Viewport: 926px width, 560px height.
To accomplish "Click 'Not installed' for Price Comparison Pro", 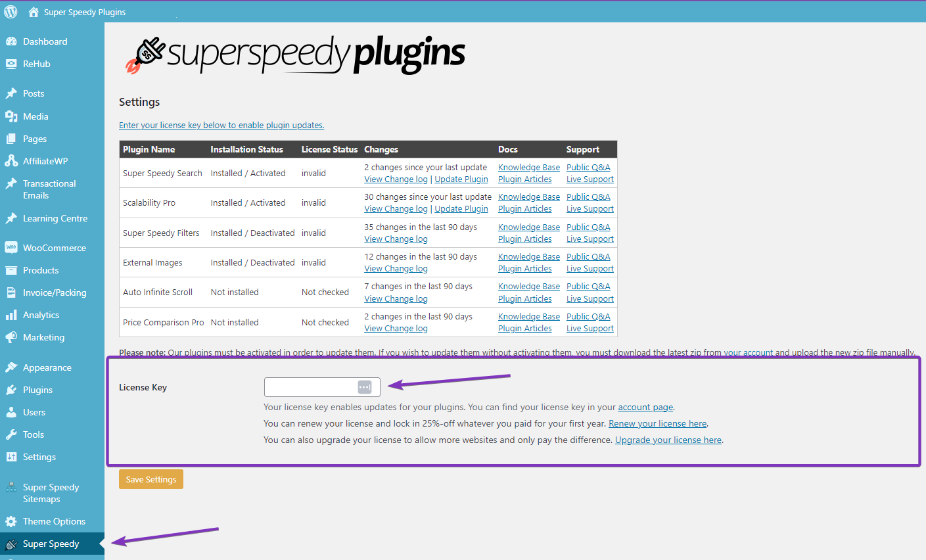I will [235, 322].
